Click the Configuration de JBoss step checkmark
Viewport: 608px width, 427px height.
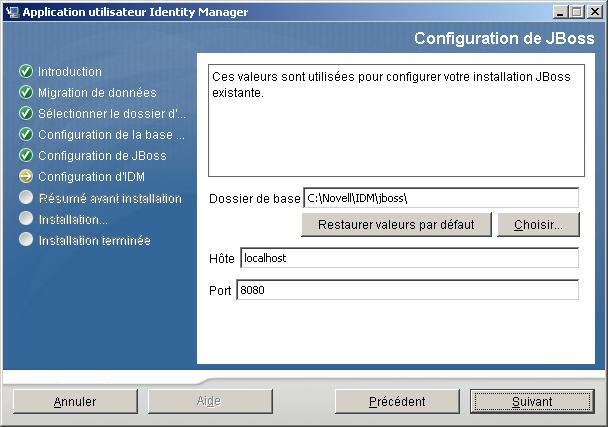(26, 156)
